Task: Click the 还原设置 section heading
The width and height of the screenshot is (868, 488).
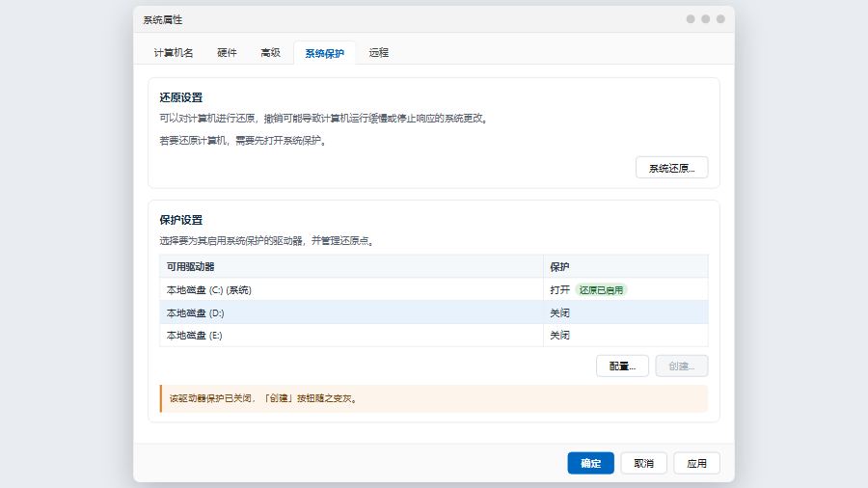Action: 181,97
